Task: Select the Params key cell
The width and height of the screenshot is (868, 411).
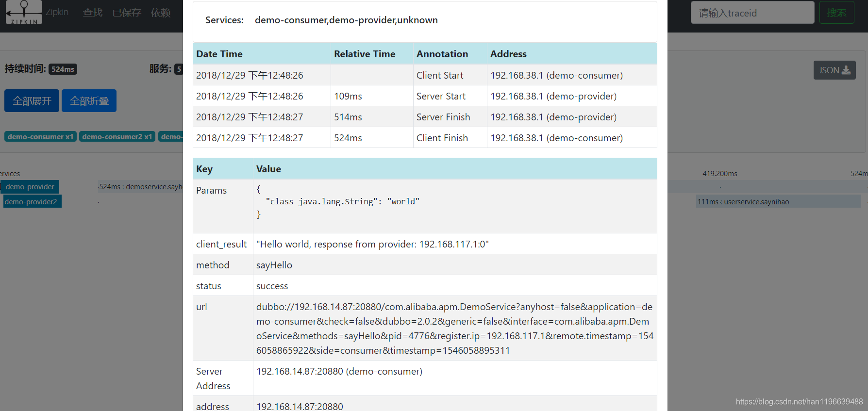Action: coord(223,206)
